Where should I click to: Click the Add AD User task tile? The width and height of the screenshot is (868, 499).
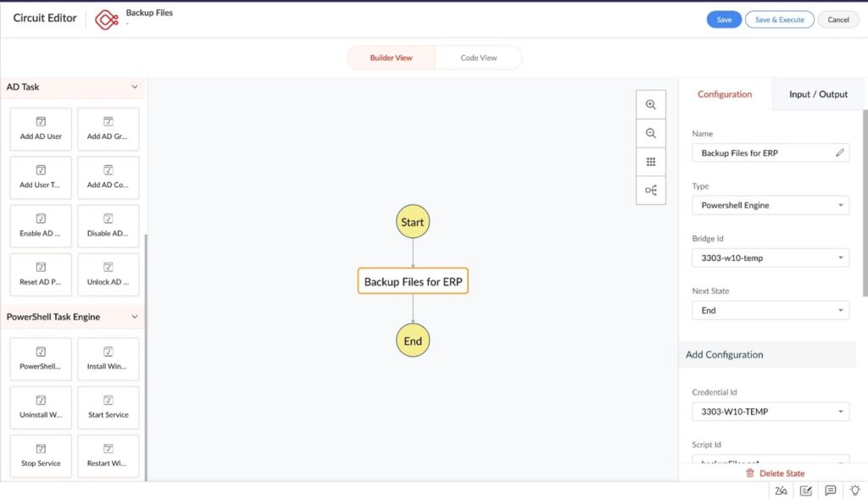click(x=41, y=129)
